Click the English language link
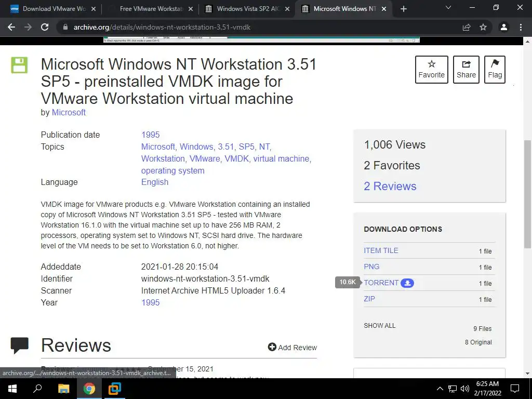532x399 pixels. 155,182
